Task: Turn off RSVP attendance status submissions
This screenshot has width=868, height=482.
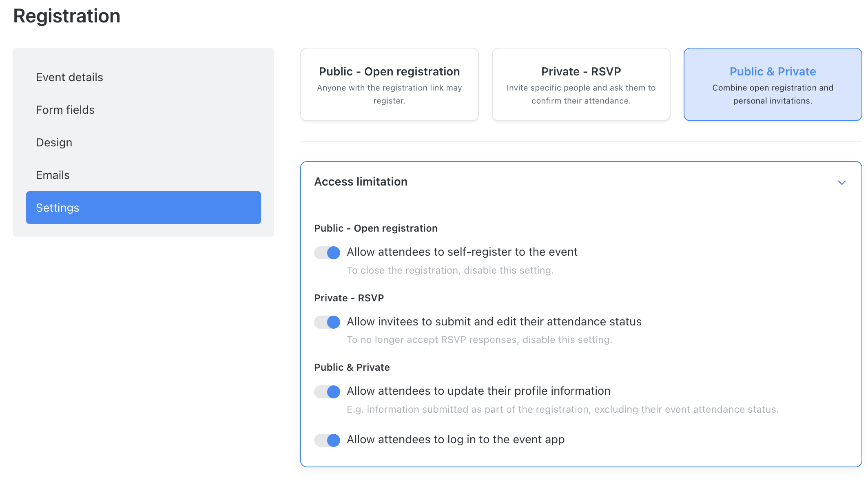Action: [x=327, y=322]
